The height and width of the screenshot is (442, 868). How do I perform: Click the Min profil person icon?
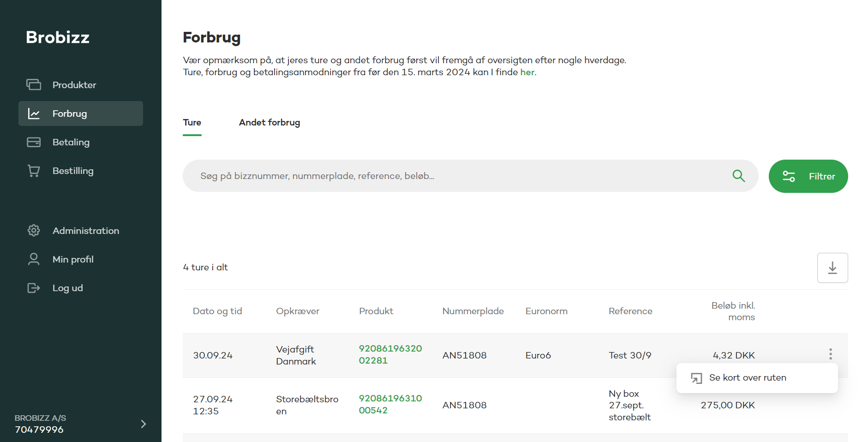(34, 259)
